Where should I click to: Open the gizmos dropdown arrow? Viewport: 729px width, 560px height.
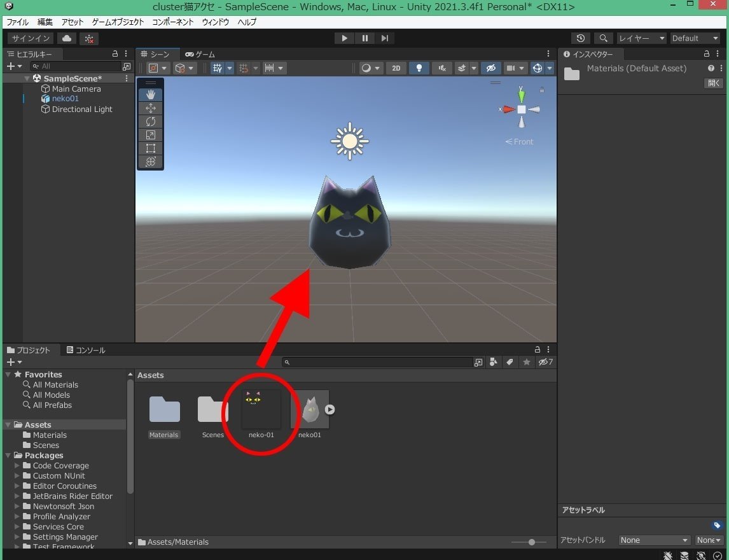(x=550, y=68)
